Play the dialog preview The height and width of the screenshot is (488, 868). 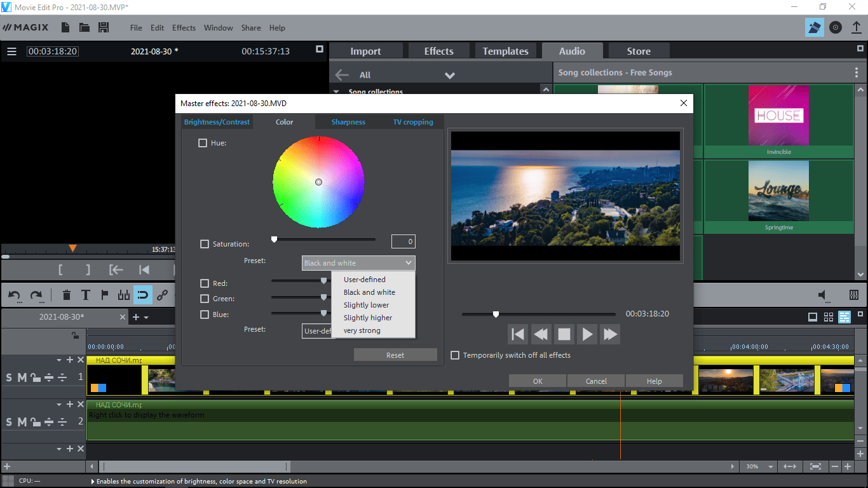coord(587,334)
